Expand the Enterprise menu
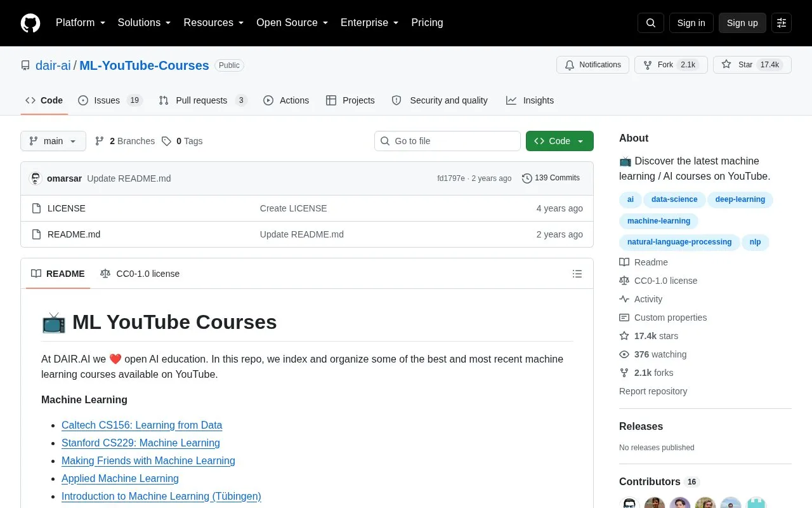The height and width of the screenshot is (508, 812). coord(370,23)
